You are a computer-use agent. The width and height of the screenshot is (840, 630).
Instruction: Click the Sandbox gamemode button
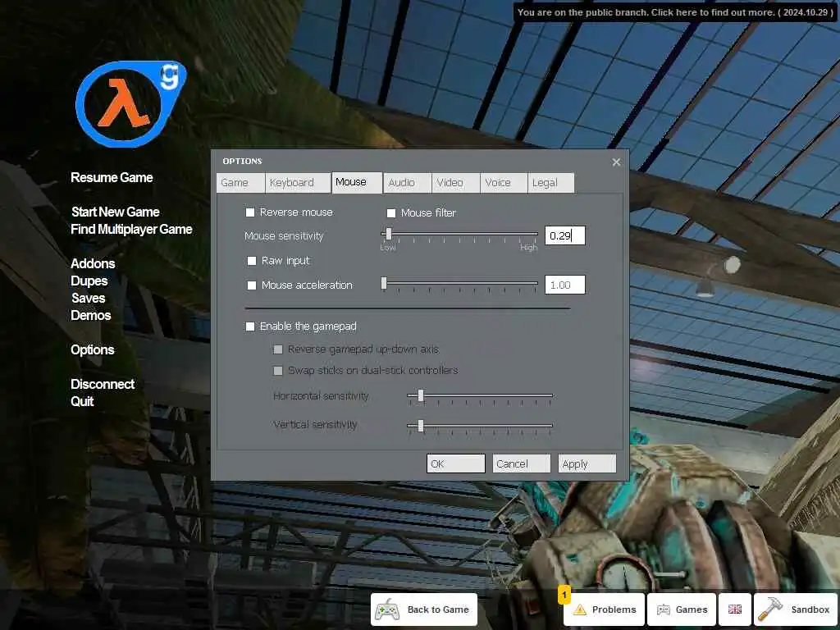(x=795, y=609)
